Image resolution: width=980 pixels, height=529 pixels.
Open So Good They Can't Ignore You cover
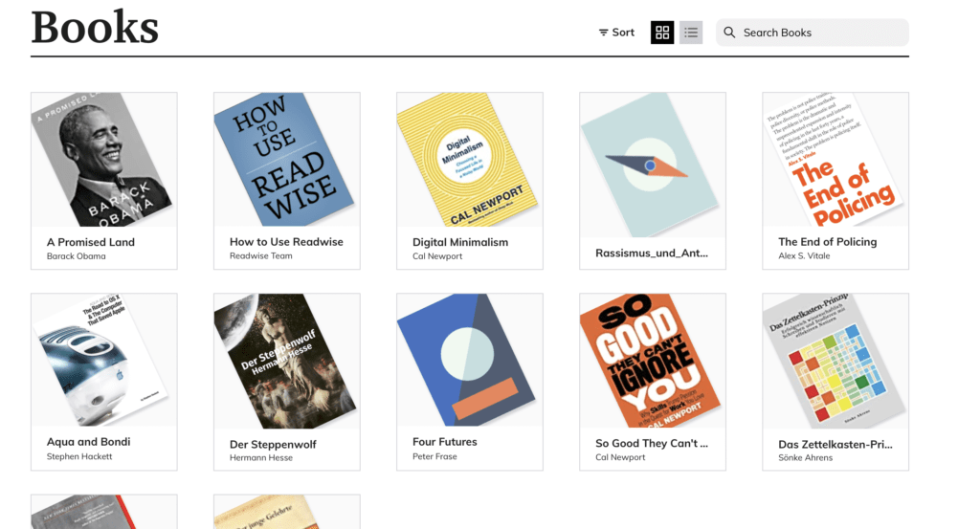coord(653,361)
